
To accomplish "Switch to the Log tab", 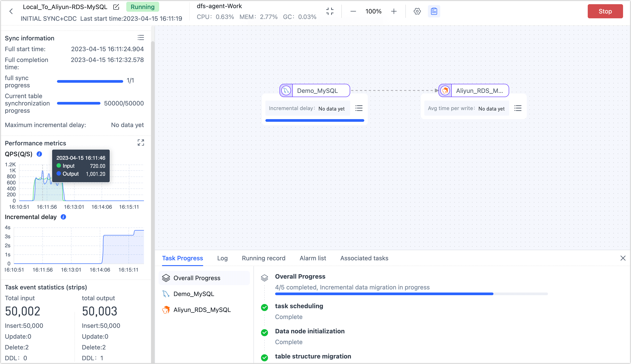I will pos(222,258).
